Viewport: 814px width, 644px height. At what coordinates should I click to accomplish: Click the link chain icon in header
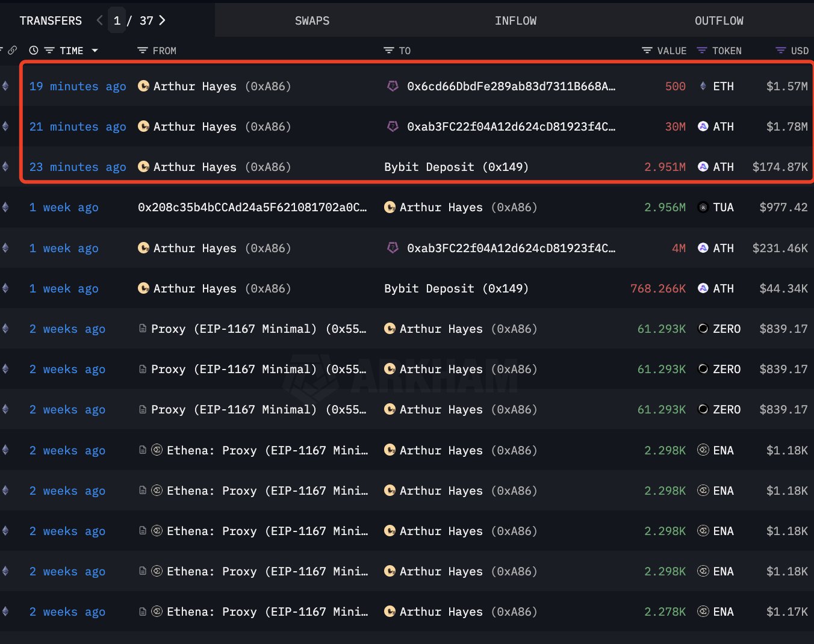pyautogui.click(x=12, y=51)
